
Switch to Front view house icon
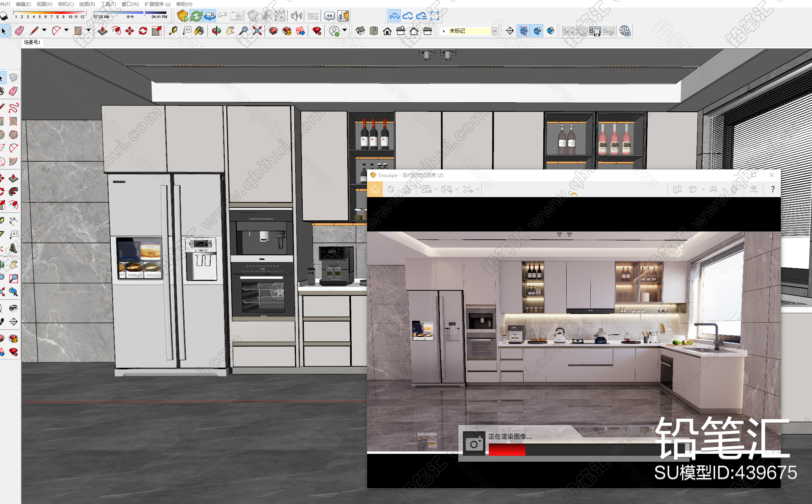click(x=387, y=31)
